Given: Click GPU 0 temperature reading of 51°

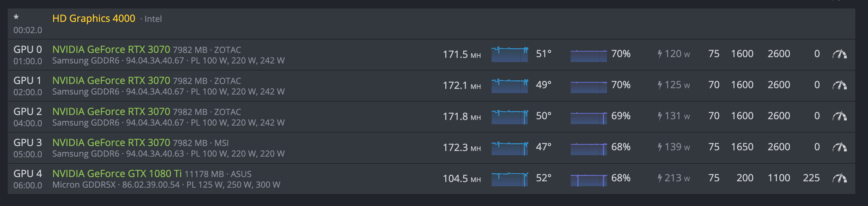Looking at the screenshot, I should [x=543, y=54].
